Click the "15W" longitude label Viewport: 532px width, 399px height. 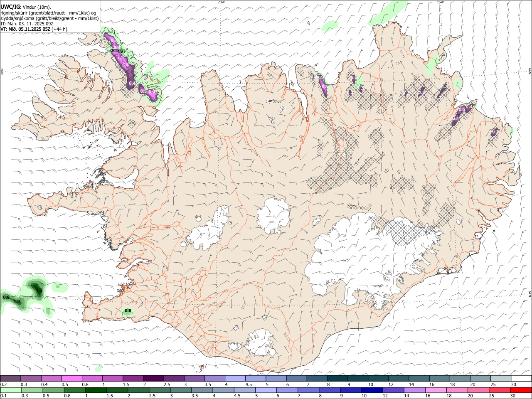pos(440,2)
